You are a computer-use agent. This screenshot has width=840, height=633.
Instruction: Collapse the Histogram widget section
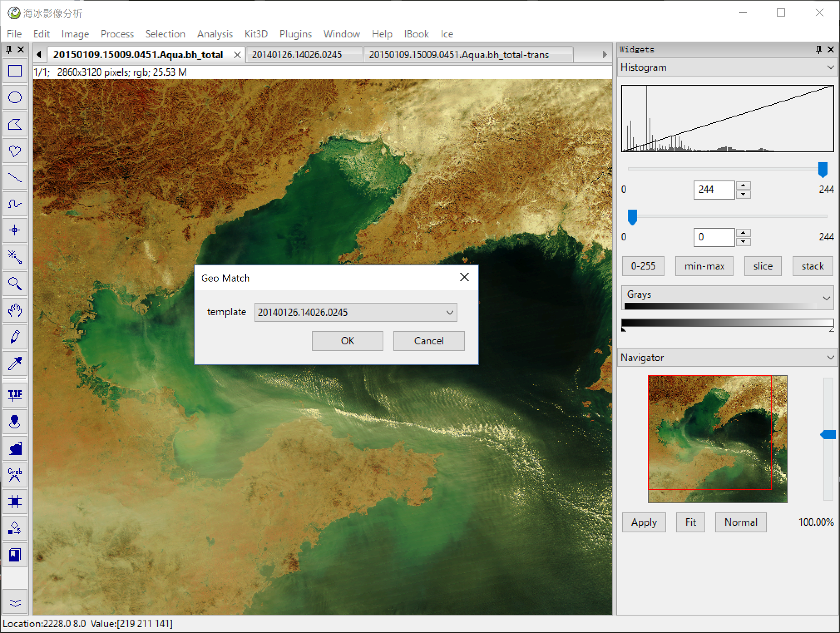click(830, 67)
